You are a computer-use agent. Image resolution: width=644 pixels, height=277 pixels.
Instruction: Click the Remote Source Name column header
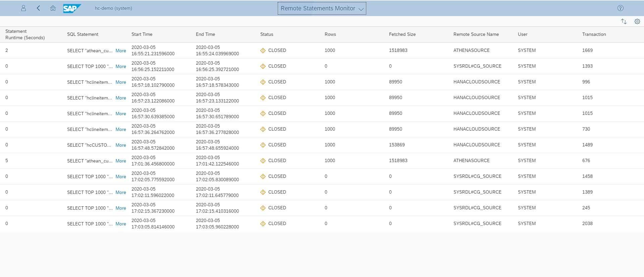point(476,34)
